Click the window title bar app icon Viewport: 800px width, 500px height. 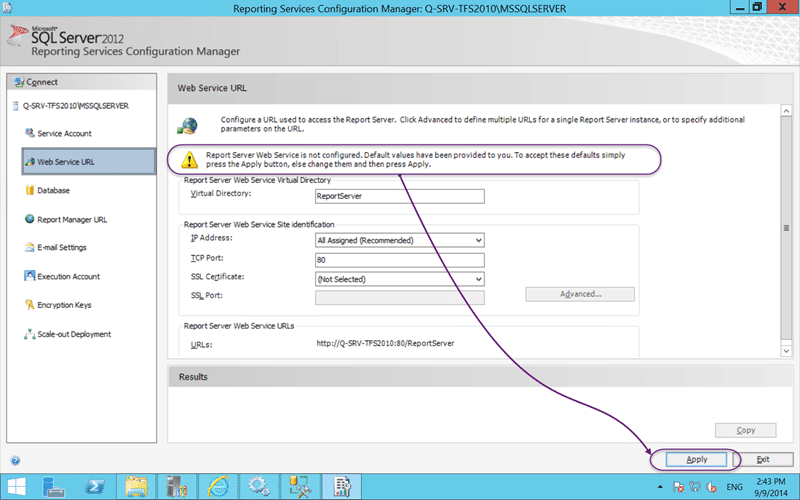[7, 8]
